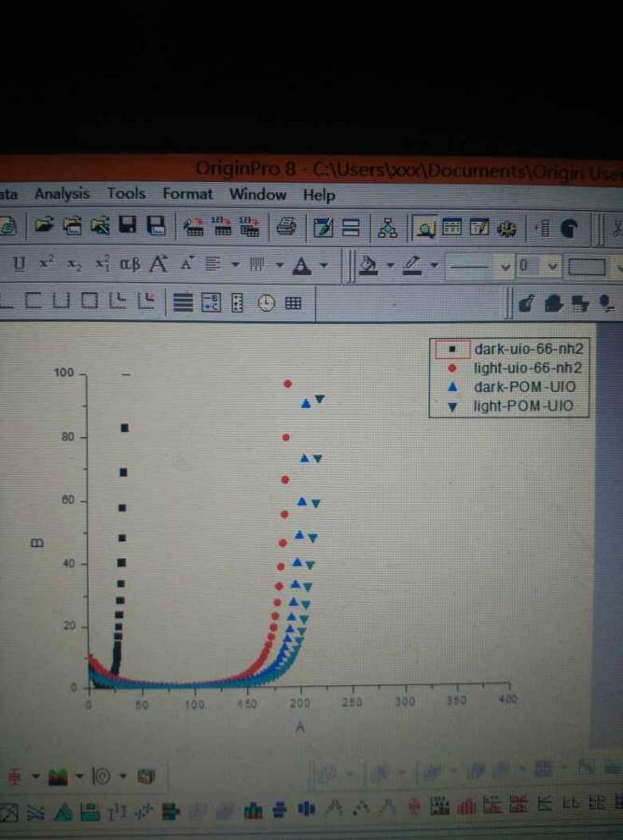Open the font color A dropdown arrow

coord(324,265)
